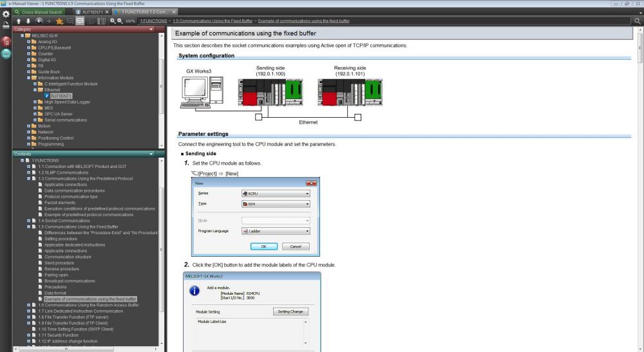Click the Contents panel horizontal scrollbar

pyautogui.click(x=66, y=349)
